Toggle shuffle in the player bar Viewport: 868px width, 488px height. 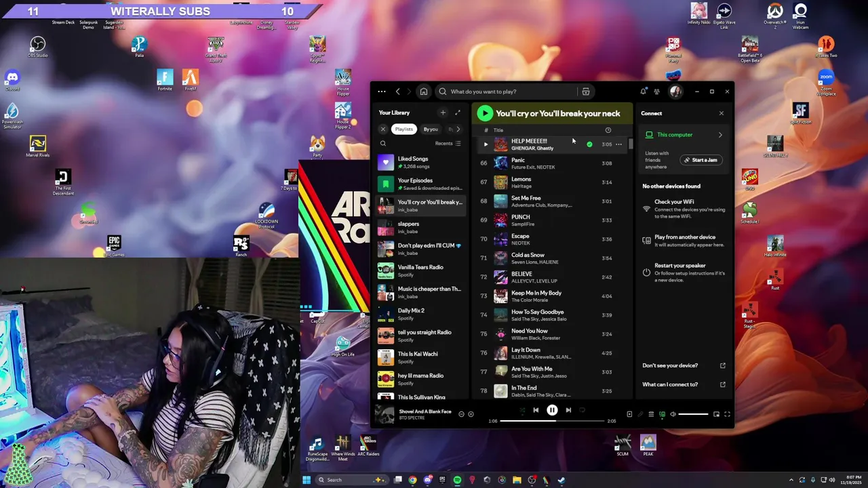522,410
